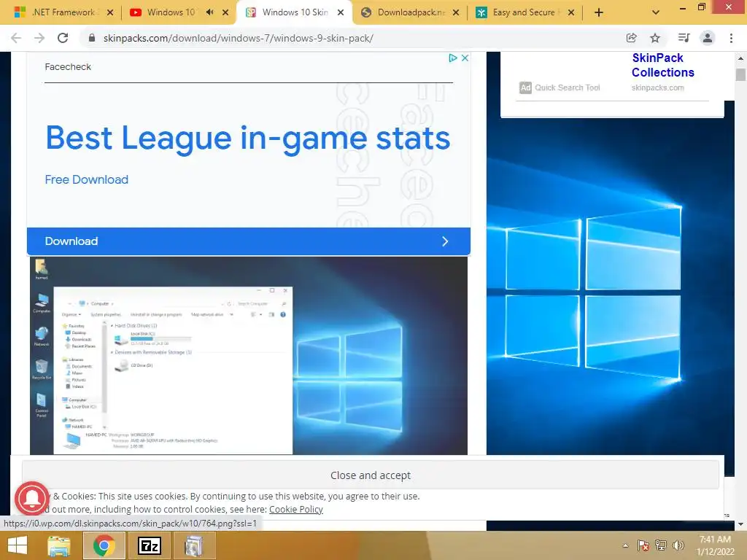The image size is (747, 560).
Task: Click Close and accept on cookie notice
Action: click(x=370, y=475)
